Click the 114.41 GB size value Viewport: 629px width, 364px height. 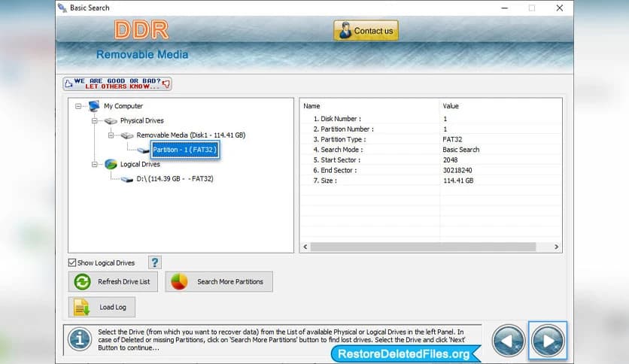click(458, 180)
